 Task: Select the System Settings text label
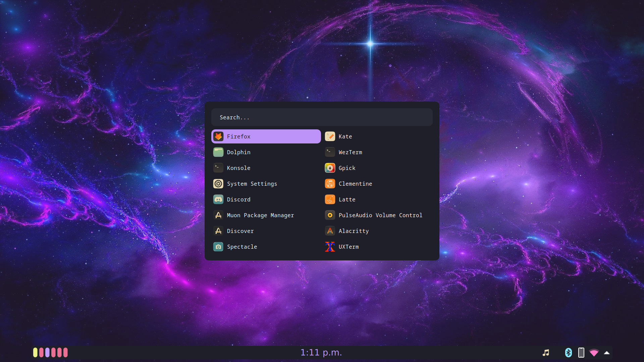tap(252, 184)
